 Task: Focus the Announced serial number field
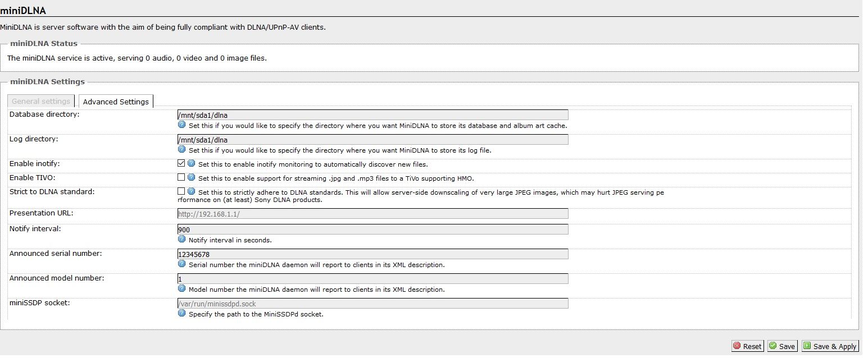(372, 254)
